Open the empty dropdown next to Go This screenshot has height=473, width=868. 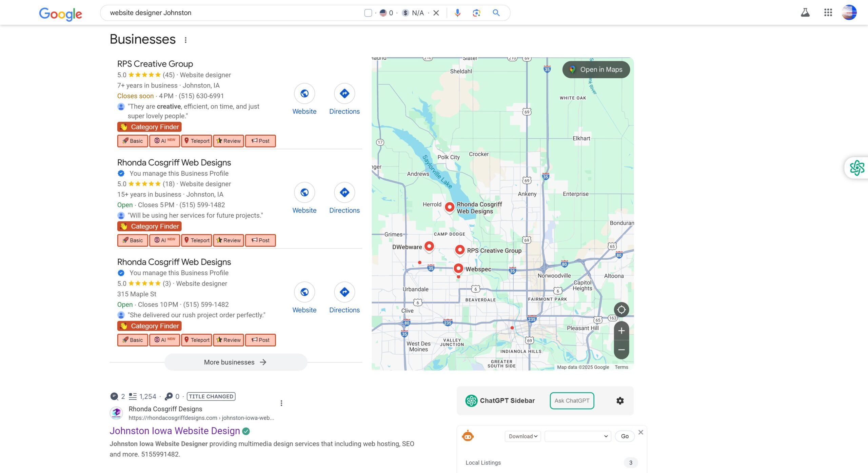click(577, 436)
